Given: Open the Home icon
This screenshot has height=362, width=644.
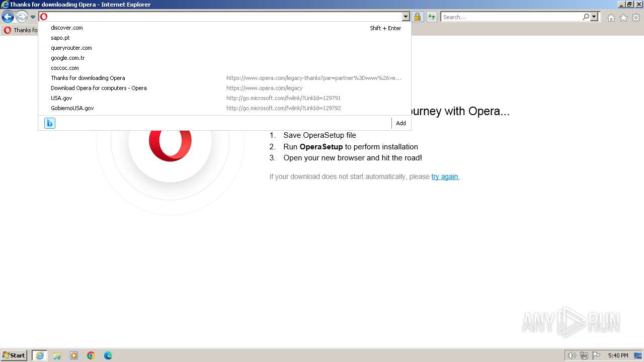Looking at the screenshot, I should (611, 18).
